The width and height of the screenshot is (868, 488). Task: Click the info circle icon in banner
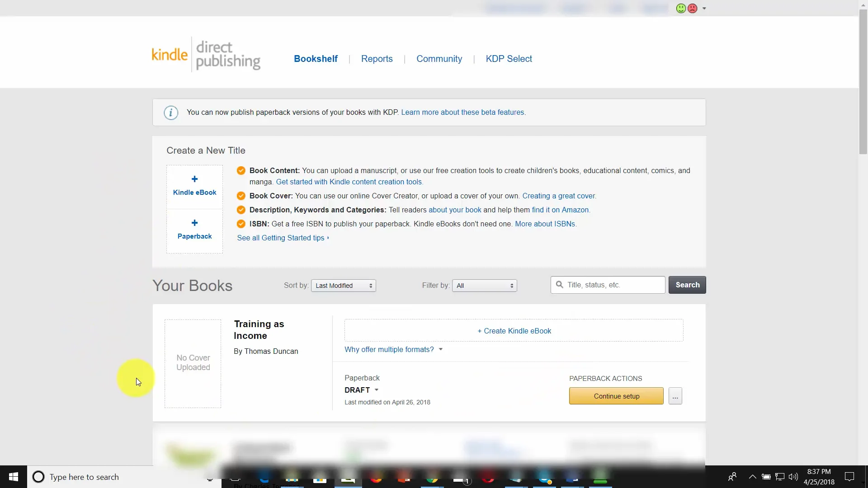[x=171, y=113]
